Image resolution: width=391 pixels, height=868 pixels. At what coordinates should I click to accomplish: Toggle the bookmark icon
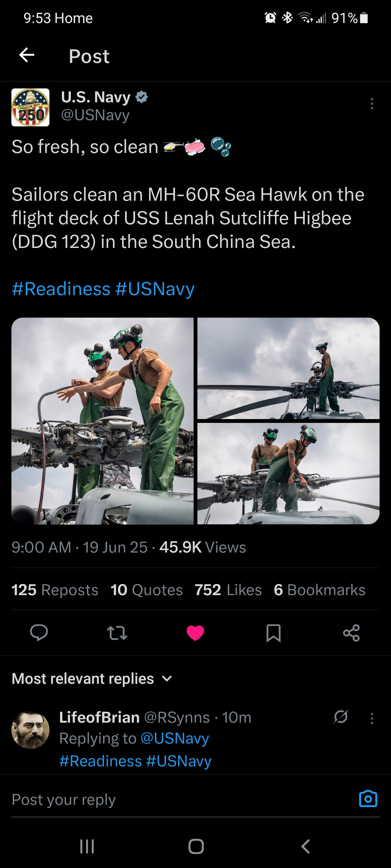click(x=273, y=633)
